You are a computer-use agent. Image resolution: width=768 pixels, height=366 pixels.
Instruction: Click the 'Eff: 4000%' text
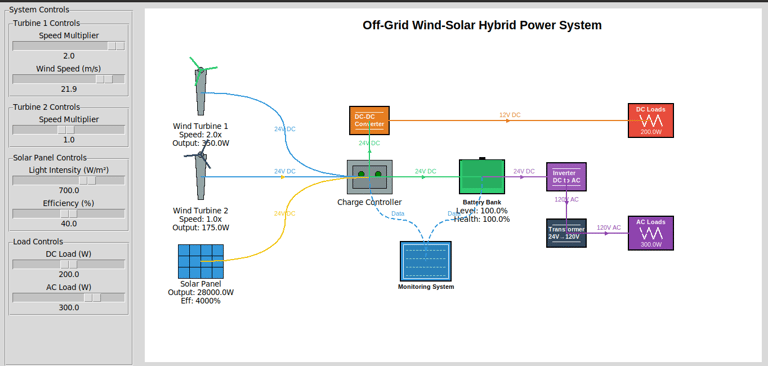[201, 301]
